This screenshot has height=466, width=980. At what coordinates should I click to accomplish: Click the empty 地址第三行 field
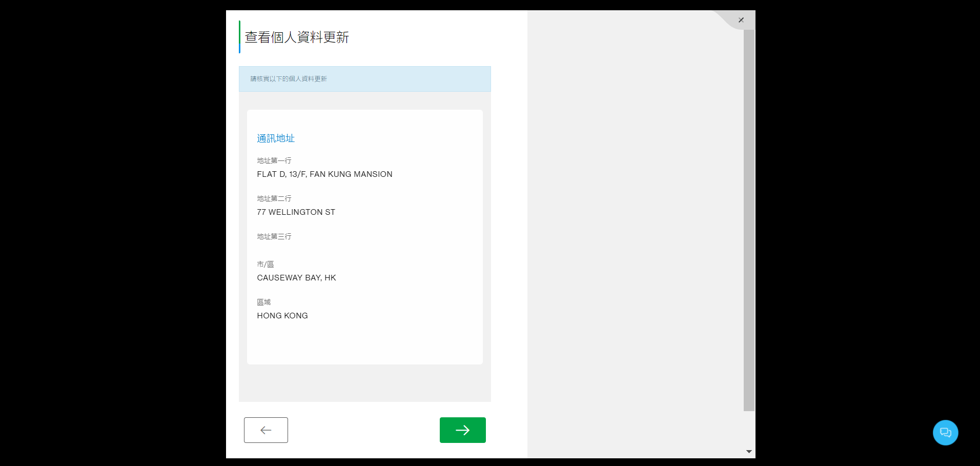[308, 246]
